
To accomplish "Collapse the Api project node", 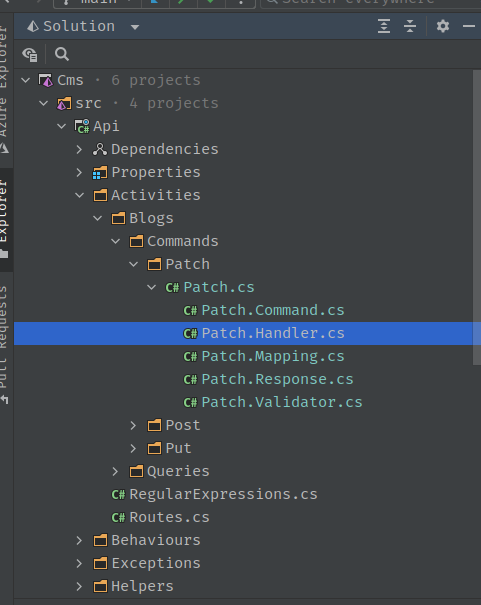I will click(x=62, y=126).
